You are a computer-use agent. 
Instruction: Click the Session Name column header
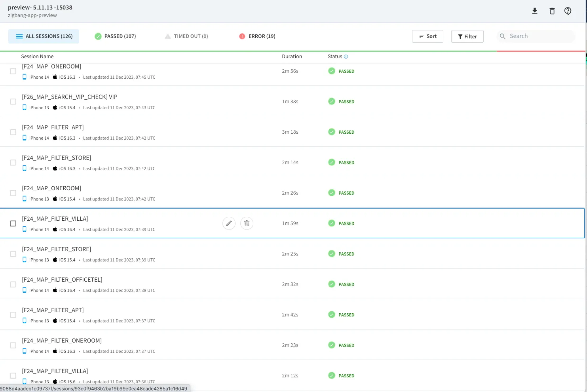(x=37, y=57)
